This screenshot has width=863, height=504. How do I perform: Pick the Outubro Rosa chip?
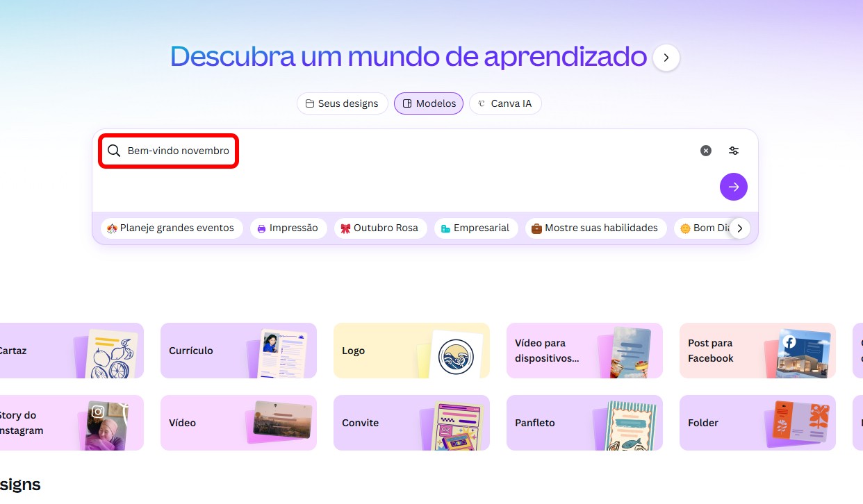pyautogui.click(x=381, y=228)
